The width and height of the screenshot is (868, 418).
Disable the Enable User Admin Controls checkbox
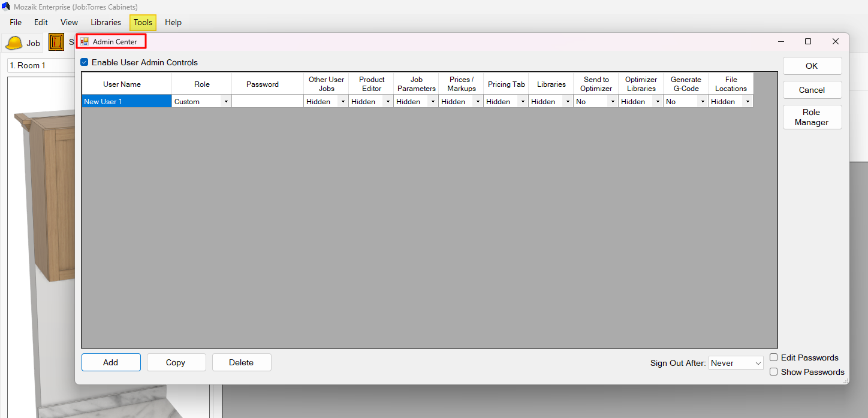pyautogui.click(x=85, y=62)
